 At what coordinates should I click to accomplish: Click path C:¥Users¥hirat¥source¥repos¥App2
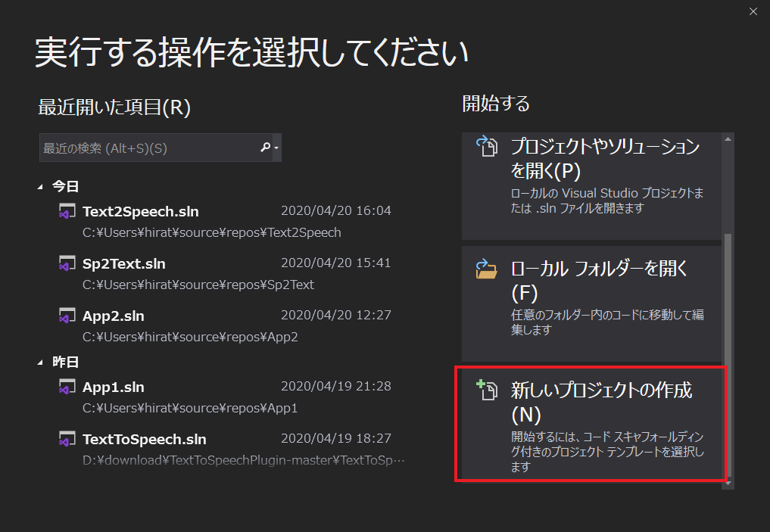[x=190, y=337]
